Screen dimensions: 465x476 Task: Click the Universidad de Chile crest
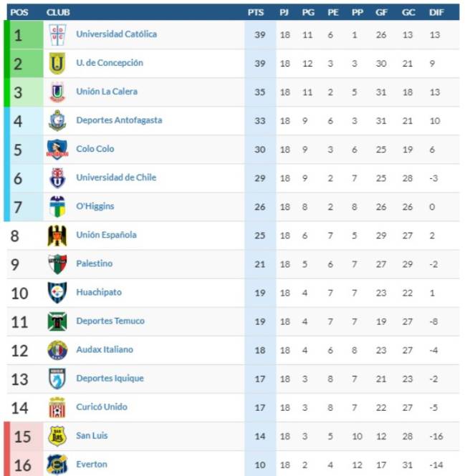click(57, 178)
